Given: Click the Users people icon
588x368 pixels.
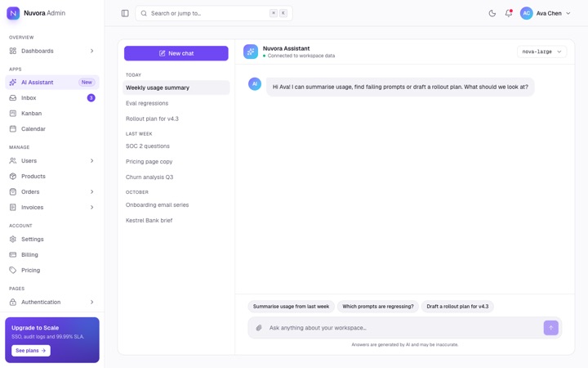Looking at the screenshot, I should click(x=13, y=161).
